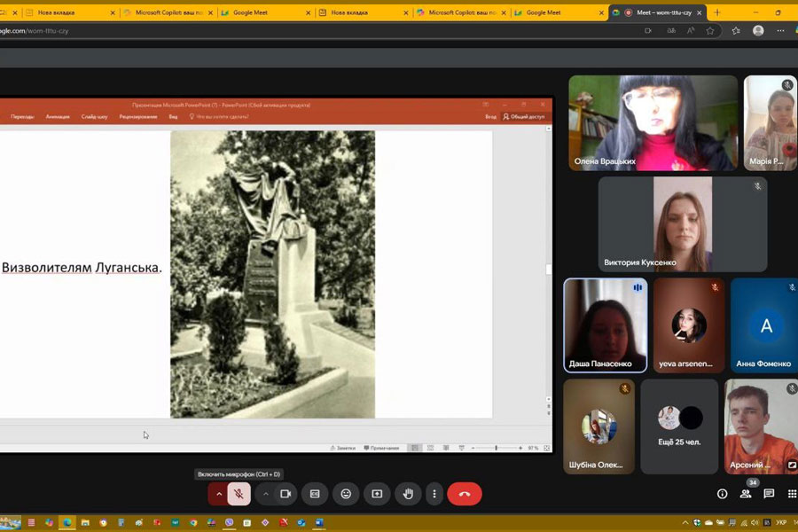Screen dimensions: 798x532
Task: Expand microphone audio settings arrow
Action: 218,494
